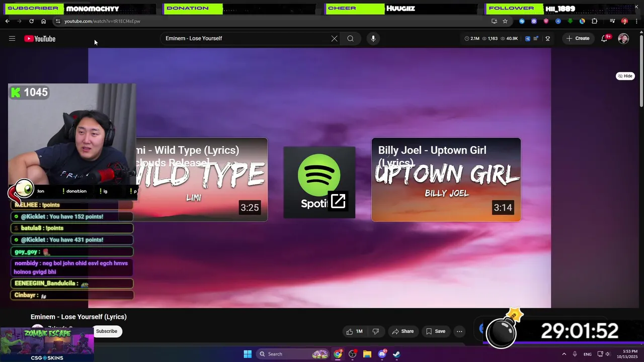Viewport: 644px width, 362px height.
Task: Open browser media controls icon
Action: pos(612,21)
